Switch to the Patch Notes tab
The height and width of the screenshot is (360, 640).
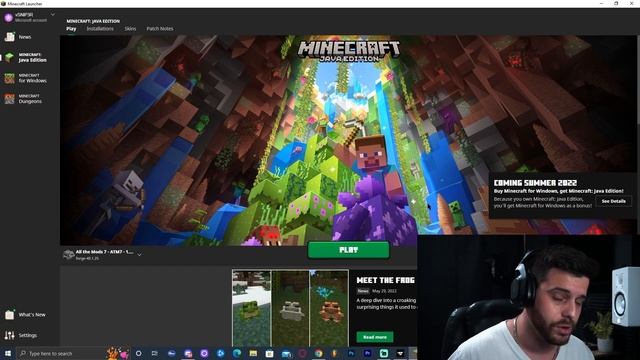pos(160,29)
